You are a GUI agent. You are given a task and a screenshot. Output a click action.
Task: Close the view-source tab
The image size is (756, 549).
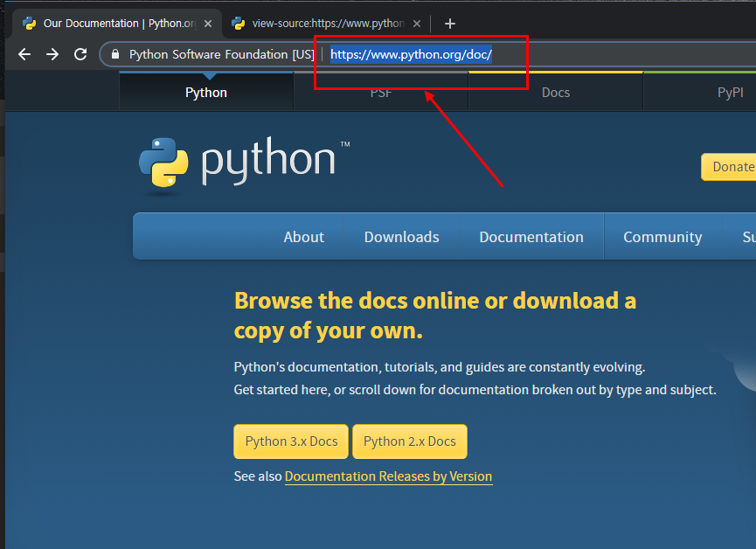(417, 24)
